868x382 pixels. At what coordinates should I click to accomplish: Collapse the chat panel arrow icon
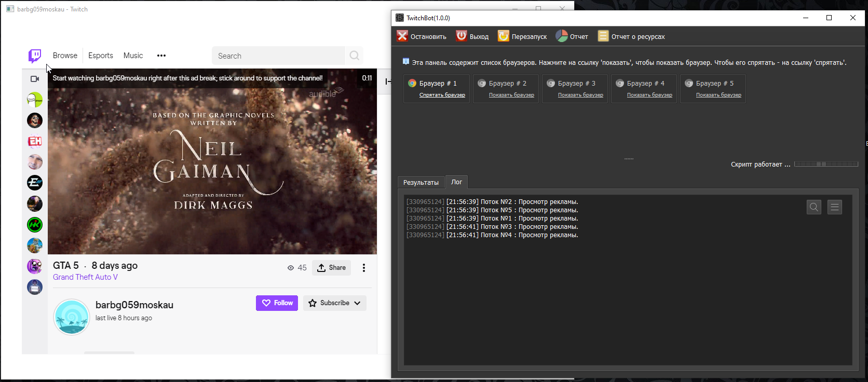pos(388,81)
